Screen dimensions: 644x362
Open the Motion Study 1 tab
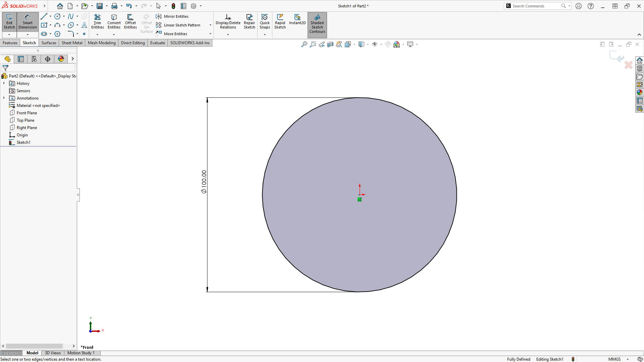pyautogui.click(x=80, y=353)
